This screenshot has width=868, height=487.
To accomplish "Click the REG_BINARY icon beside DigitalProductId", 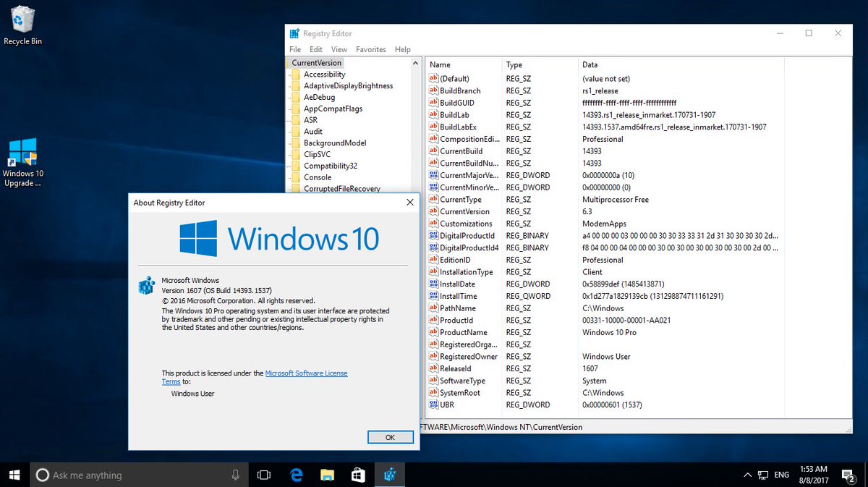I will (x=433, y=235).
